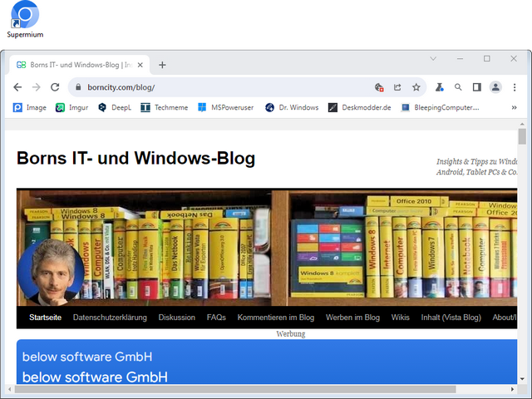
Task: Click the horizontal scrollbar thumb
Action: tap(235, 389)
